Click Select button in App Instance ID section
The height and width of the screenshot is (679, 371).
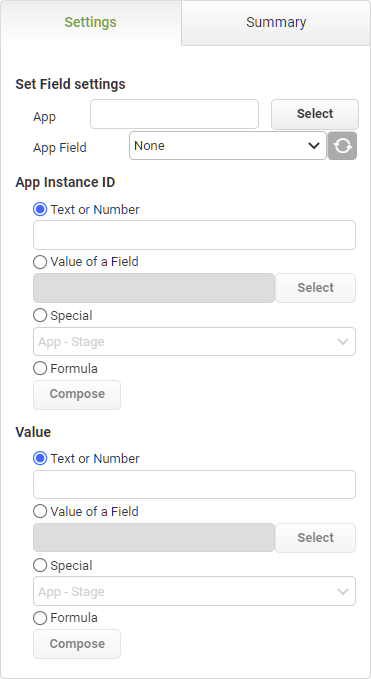pyautogui.click(x=316, y=288)
